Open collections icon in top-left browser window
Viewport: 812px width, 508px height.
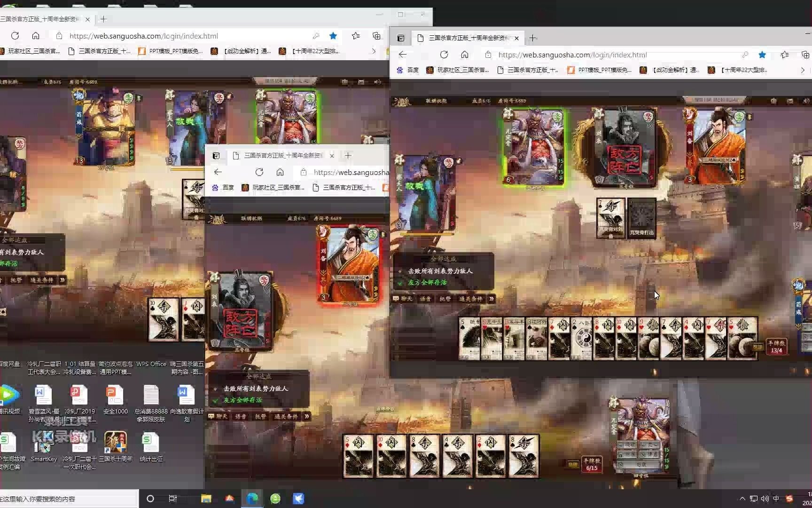pyautogui.click(x=376, y=36)
